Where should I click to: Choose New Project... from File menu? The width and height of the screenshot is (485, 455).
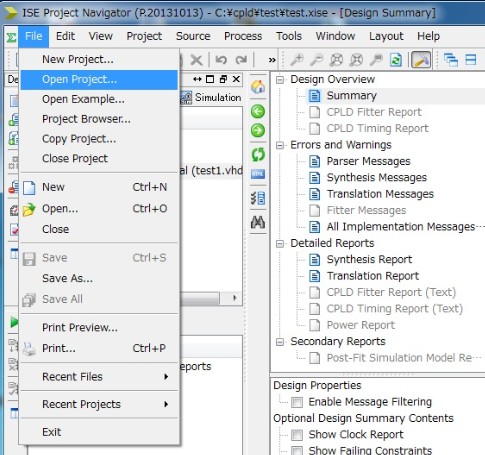[99, 59]
